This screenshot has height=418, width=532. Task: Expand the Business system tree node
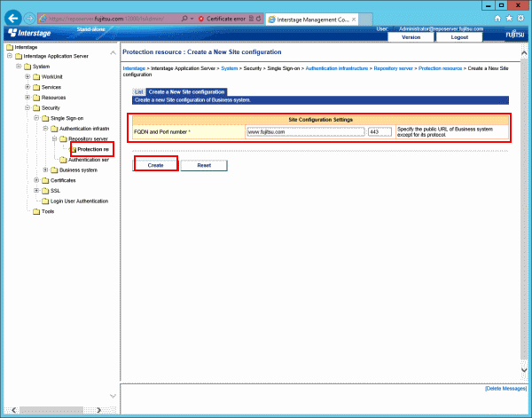point(45,170)
